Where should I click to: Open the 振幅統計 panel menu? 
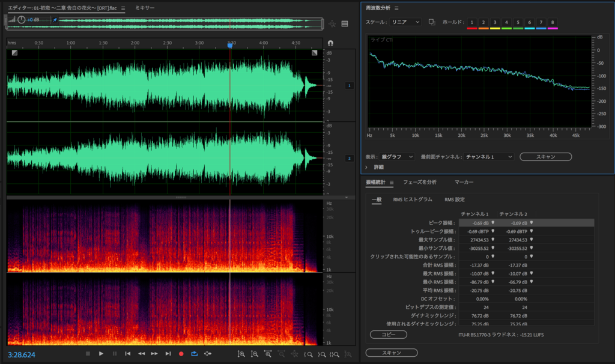tap(392, 183)
